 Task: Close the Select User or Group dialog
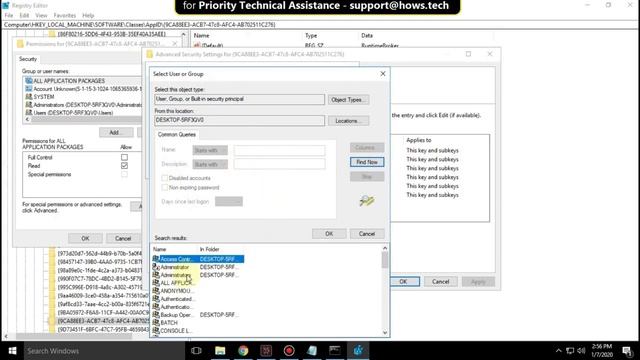click(x=382, y=74)
